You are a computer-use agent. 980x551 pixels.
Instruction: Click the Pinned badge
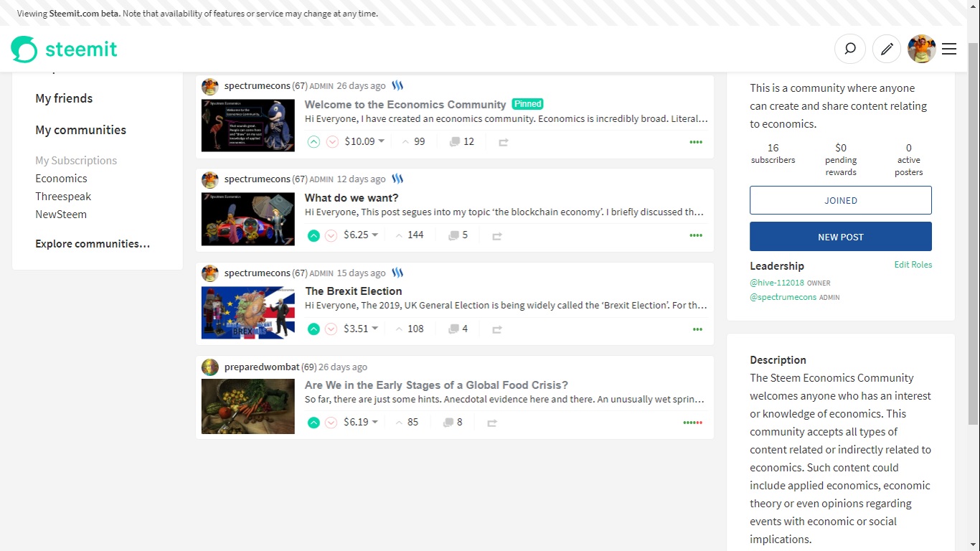tap(527, 104)
